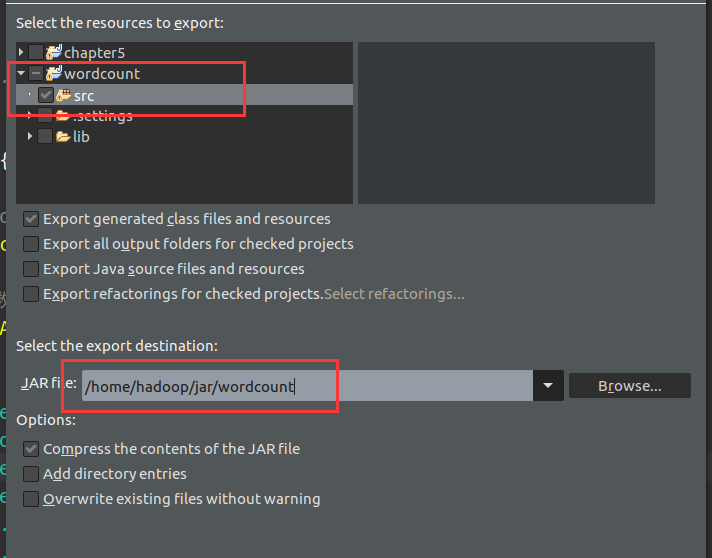Uncheck the src folder checkbox
The height and width of the screenshot is (558, 712).
pyautogui.click(x=45, y=95)
